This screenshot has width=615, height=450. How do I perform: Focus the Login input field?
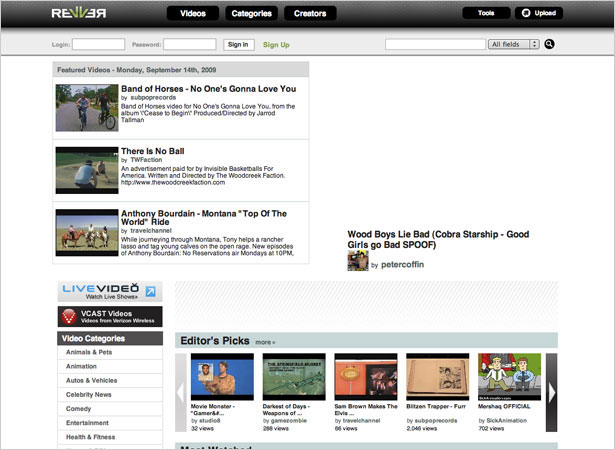(98, 44)
